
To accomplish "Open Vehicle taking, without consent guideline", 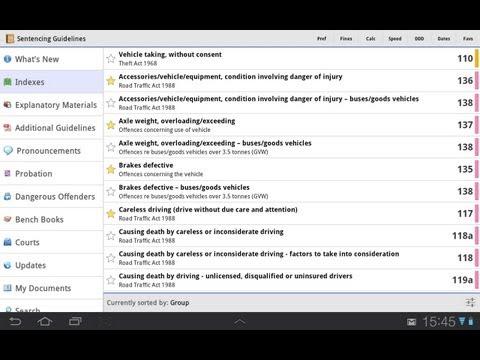I will click(292, 59).
